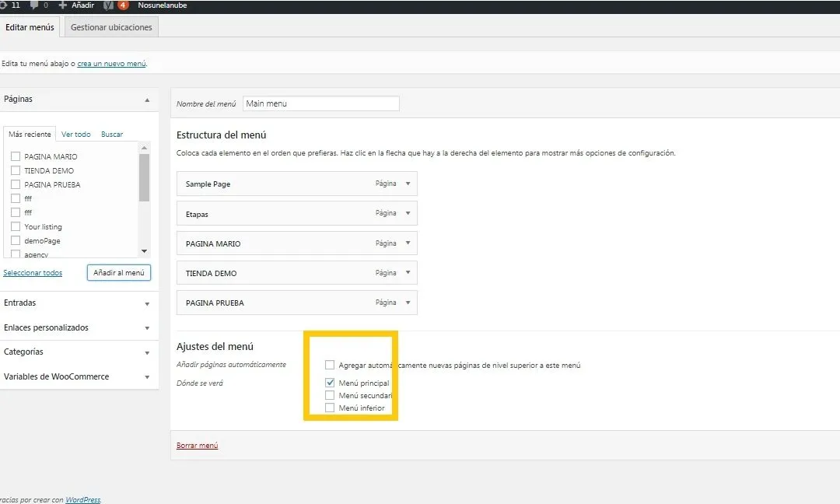
Task: Click the Añadir al menú button
Action: (x=118, y=273)
